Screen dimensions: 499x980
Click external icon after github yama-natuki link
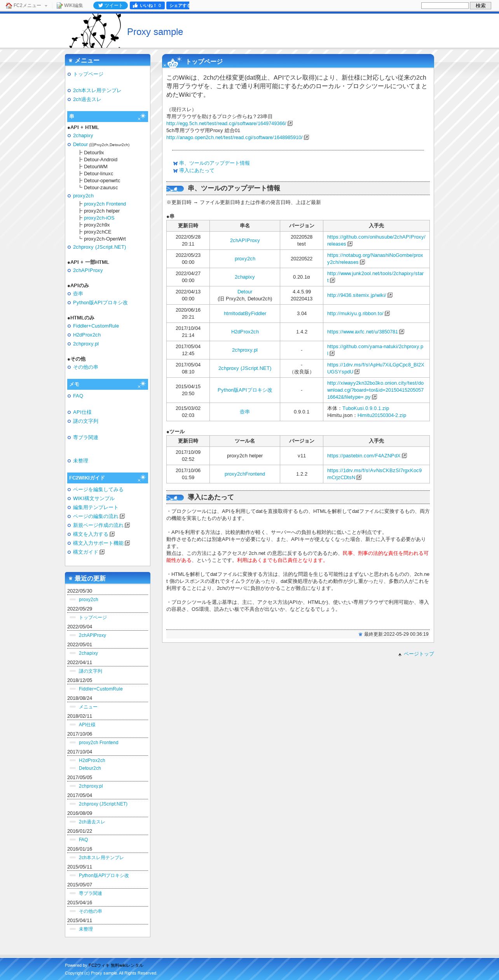click(332, 354)
